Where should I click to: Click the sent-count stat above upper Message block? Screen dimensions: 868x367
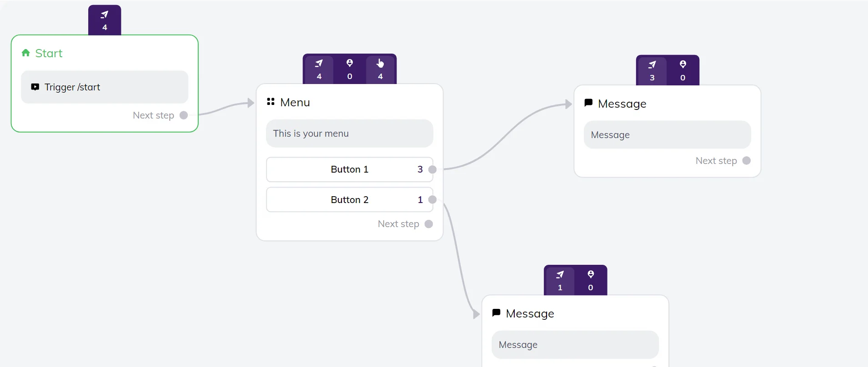(x=652, y=70)
